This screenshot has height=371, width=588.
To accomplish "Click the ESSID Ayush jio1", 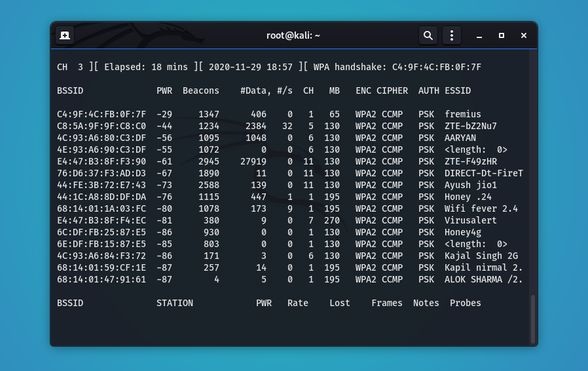I will pos(471,185).
